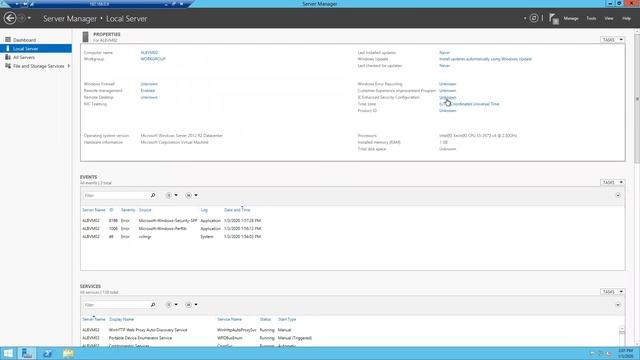Click the forward navigation arrow in header
The width and height of the screenshot is (640, 360).
[22, 18]
